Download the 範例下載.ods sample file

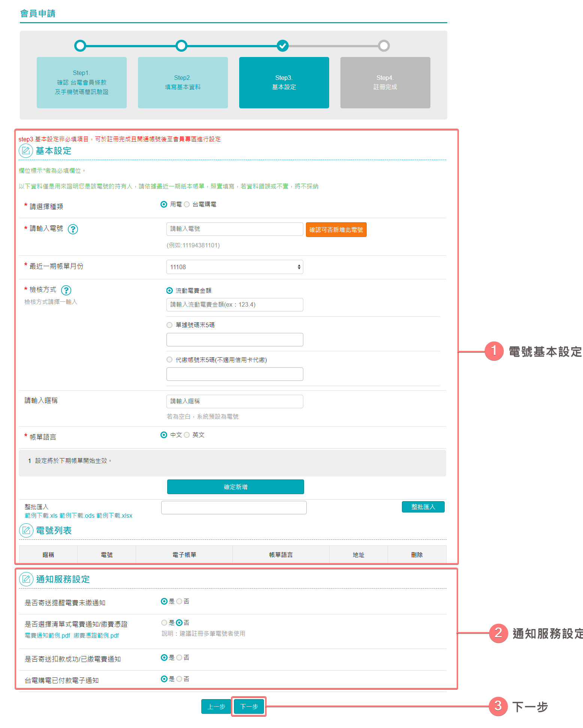77,516
